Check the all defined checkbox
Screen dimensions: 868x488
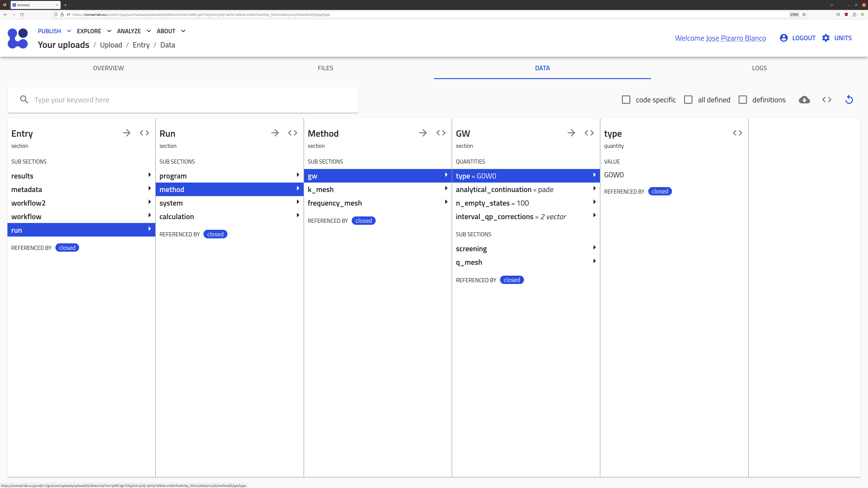click(x=688, y=100)
